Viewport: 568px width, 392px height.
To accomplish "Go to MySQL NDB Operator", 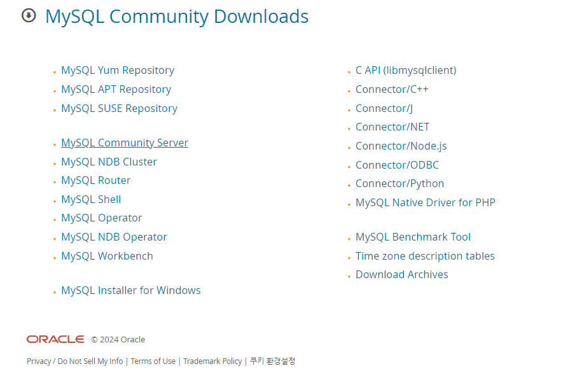I will point(114,237).
